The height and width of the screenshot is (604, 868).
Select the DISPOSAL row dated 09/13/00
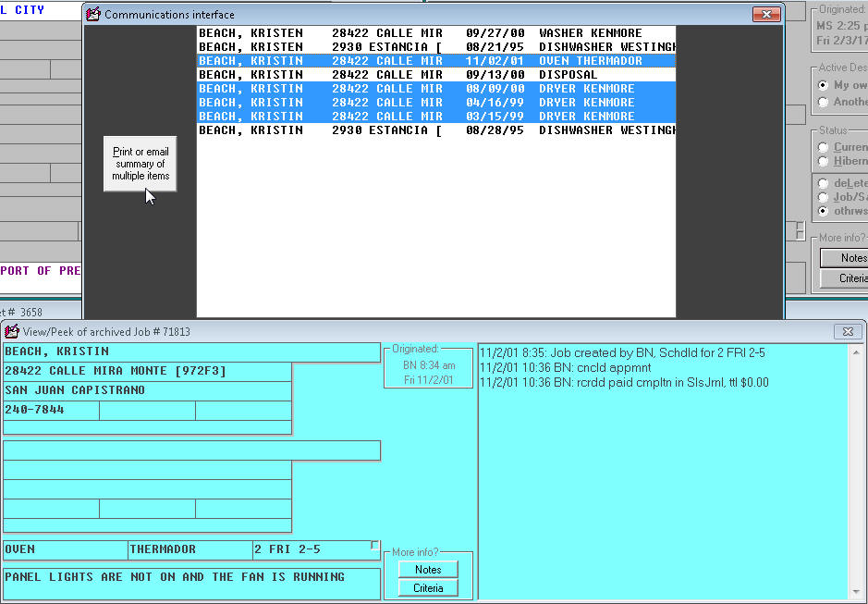point(434,75)
